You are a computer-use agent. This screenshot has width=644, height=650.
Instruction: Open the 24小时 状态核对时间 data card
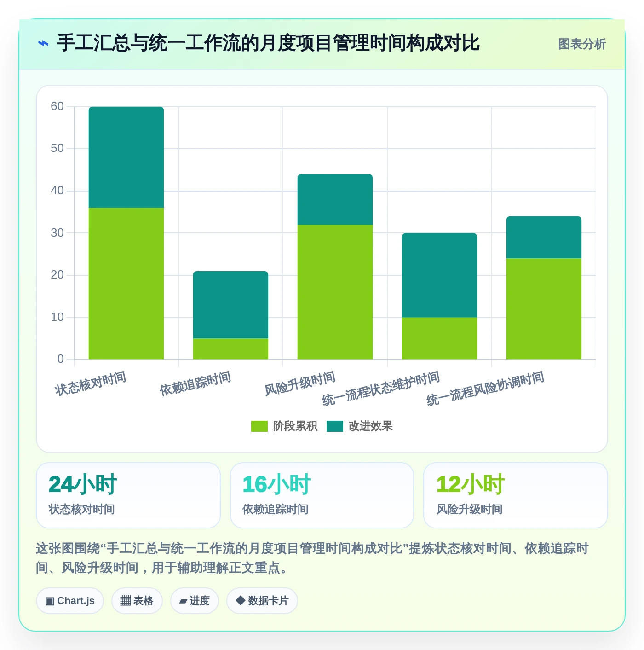pos(128,495)
